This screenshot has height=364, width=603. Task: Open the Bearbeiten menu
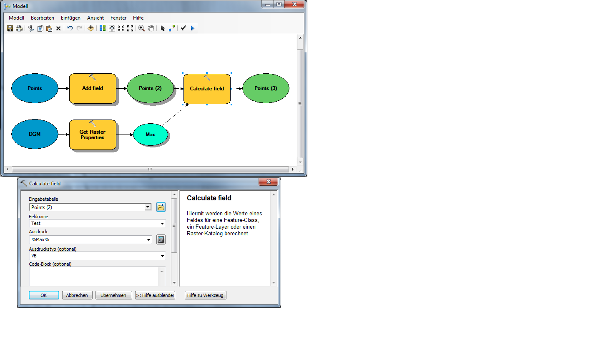[x=43, y=18]
